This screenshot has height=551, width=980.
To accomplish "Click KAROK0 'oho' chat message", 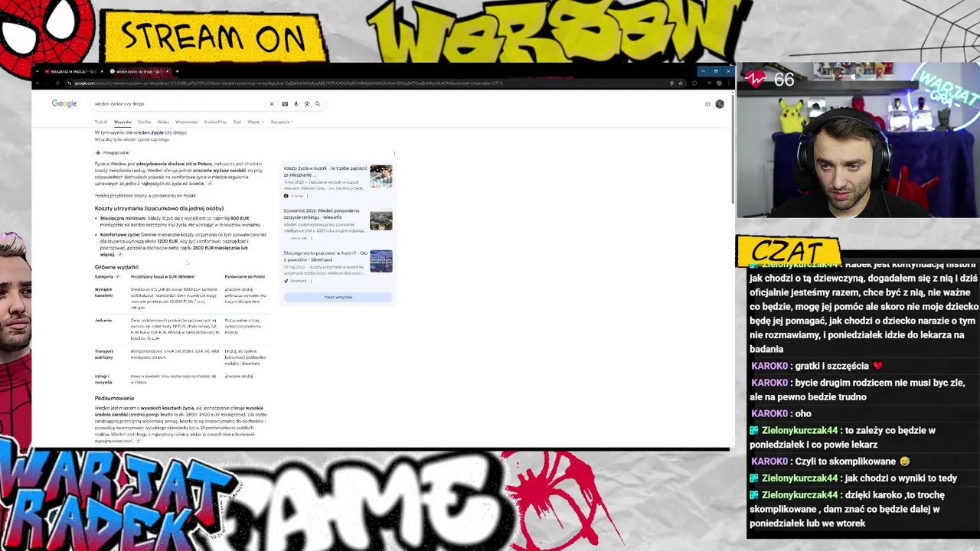I will (x=781, y=413).
